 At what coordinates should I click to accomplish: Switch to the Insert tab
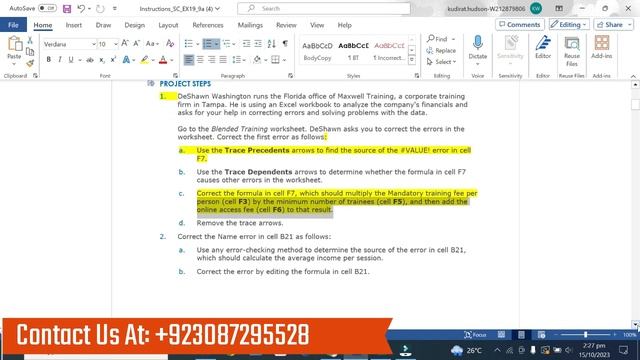pyautogui.click(x=73, y=25)
